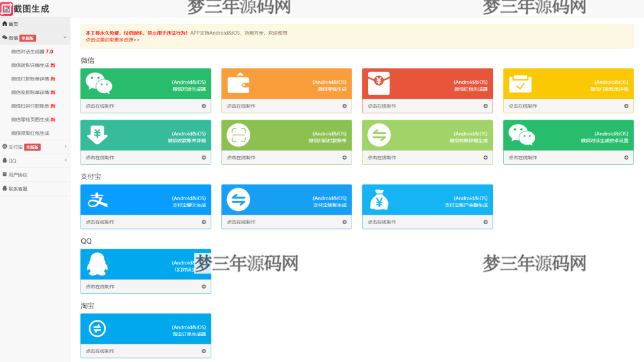
Task: Select 微信零钱页面生成 in sidebar
Action: [x=33, y=120]
